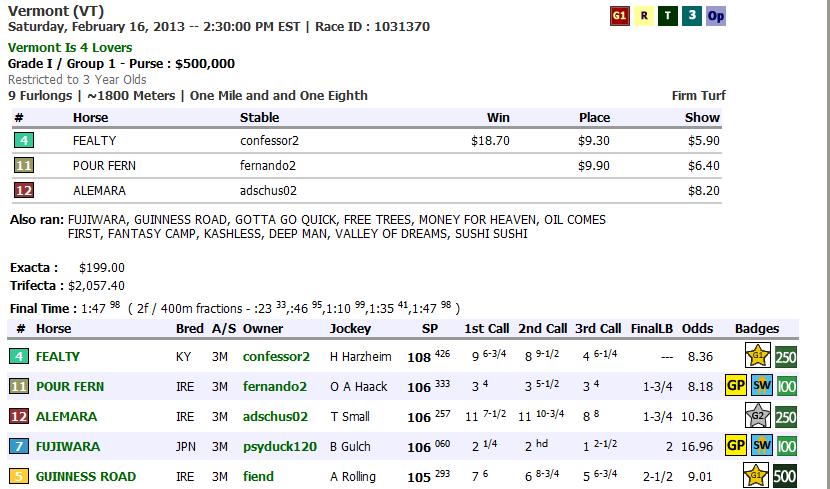The image size is (830, 489).
Task: Click the red G1 grade icon at top
Action: coord(620,16)
